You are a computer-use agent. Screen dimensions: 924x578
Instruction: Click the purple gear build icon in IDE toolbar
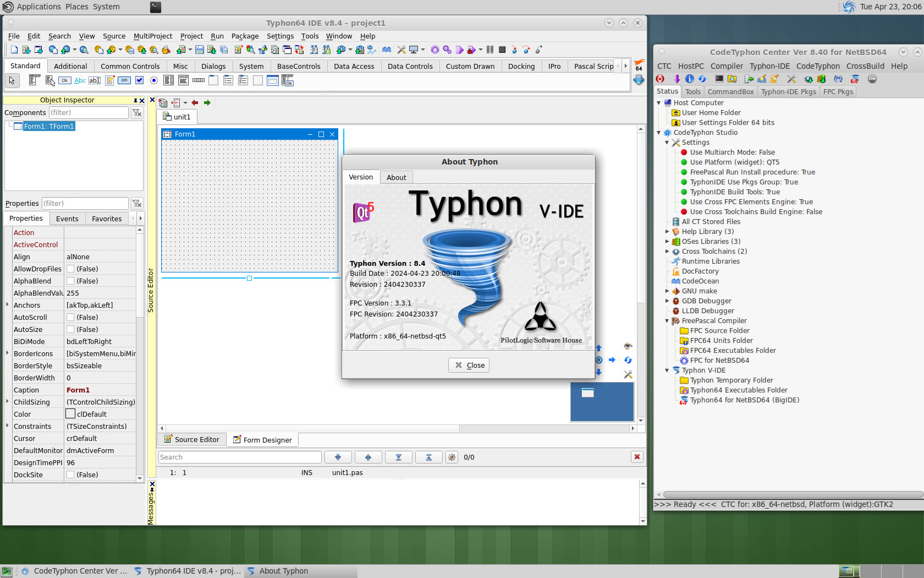click(x=435, y=50)
